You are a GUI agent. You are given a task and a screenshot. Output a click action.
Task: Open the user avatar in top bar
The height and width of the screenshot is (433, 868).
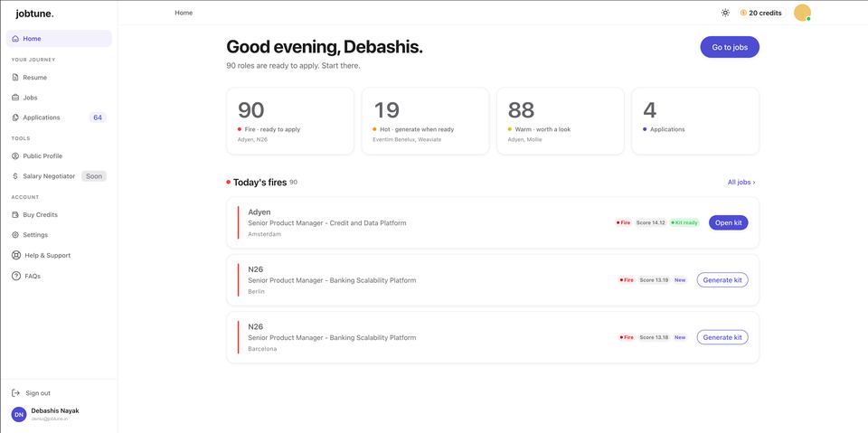tap(802, 13)
